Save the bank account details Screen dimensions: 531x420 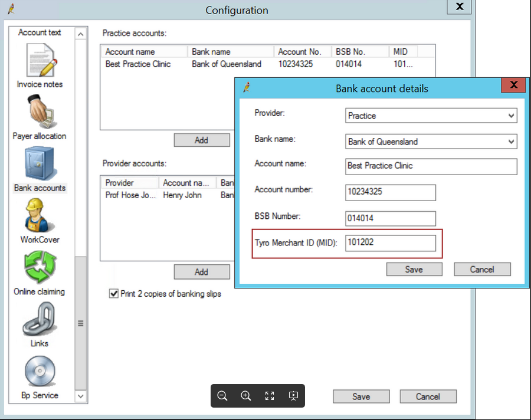[x=414, y=269]
